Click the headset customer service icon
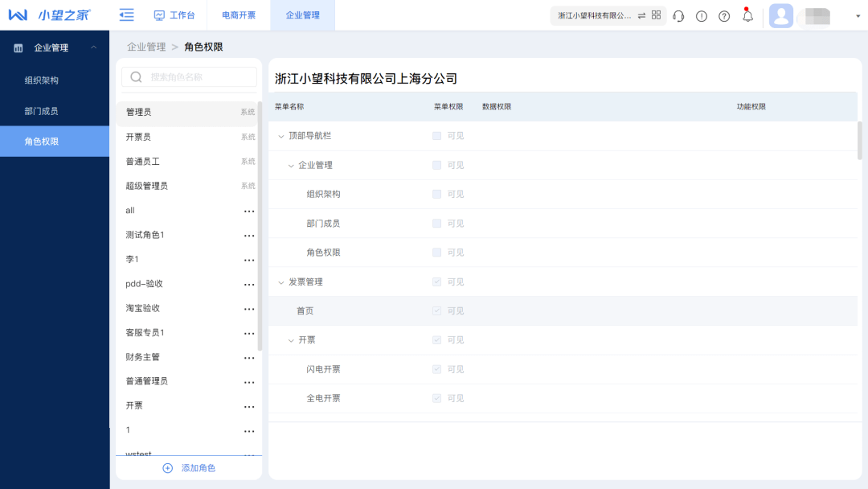This screenshot has width=868, height=489. pyautogui.click(x=678, y=16)
